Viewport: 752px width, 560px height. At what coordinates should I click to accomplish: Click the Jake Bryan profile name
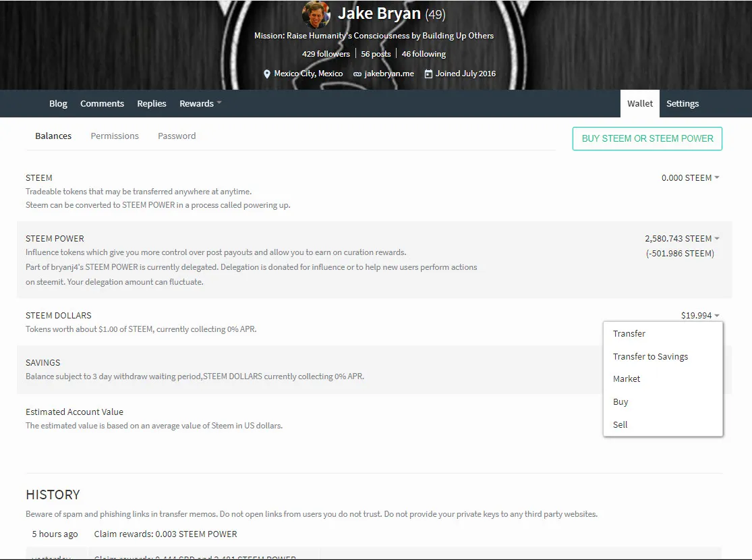click(379, 13)
